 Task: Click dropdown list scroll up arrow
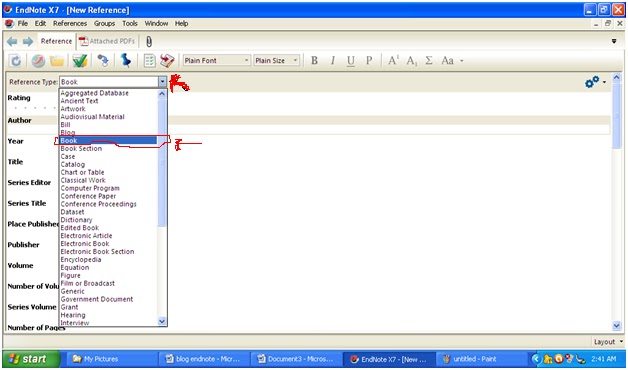coord(162,94)
